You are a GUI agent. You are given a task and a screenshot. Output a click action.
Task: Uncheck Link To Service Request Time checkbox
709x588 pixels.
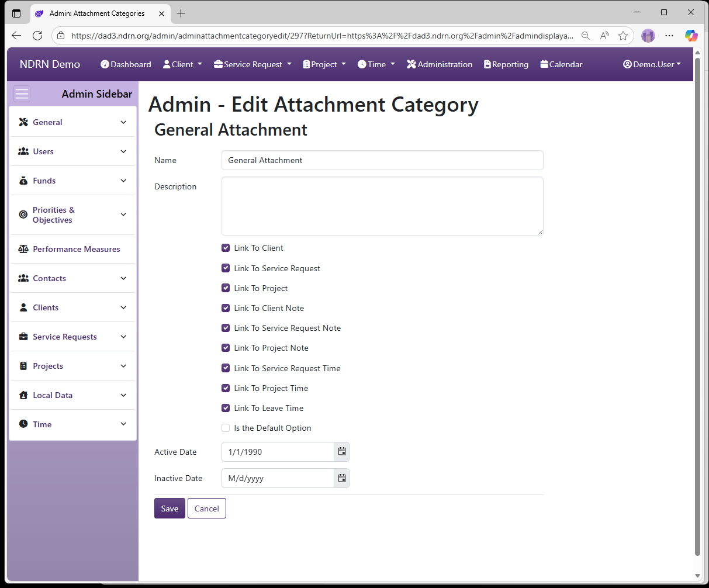pos(226,368)
